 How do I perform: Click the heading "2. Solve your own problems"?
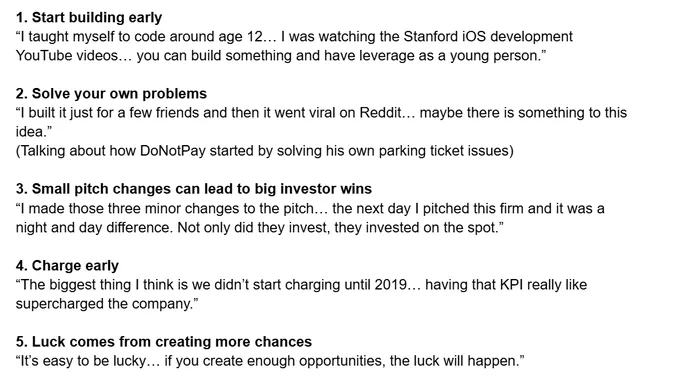point(111,94)
